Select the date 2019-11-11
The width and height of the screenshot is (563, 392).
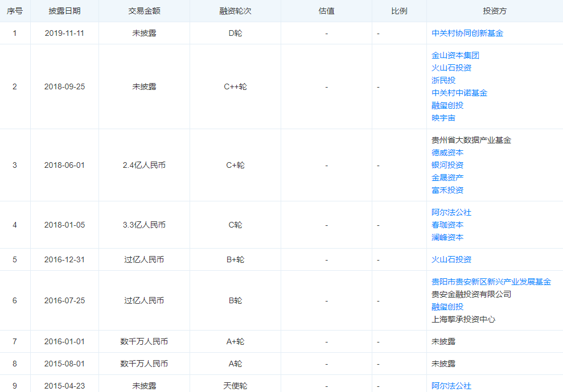click(65, 33)
